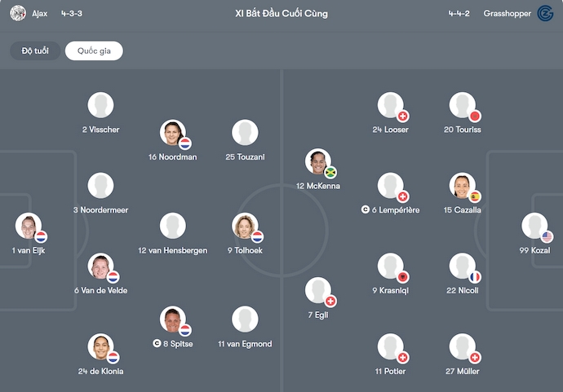Screen dimensions: 563x392
Task: Click the Jamaica flag on McKenna
Action: click(x=330, y=172)
